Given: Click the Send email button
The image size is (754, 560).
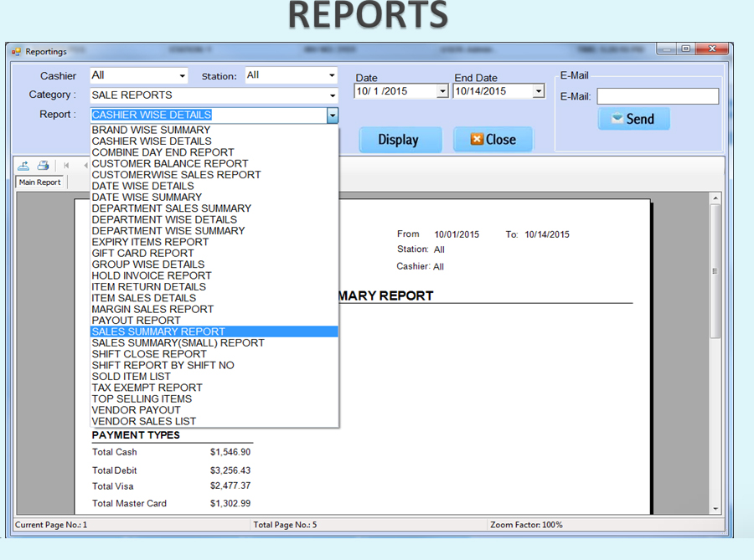Looking at the screenshot, I should [x=633, y=119].
